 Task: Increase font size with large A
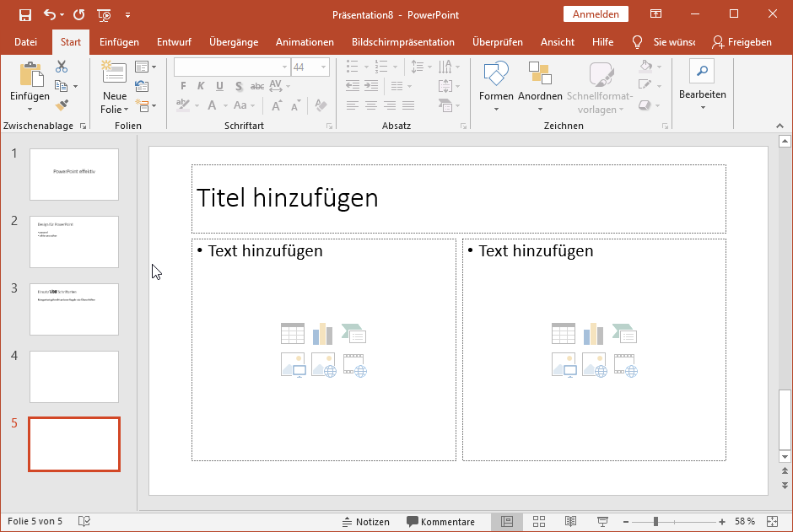(276, 105)
